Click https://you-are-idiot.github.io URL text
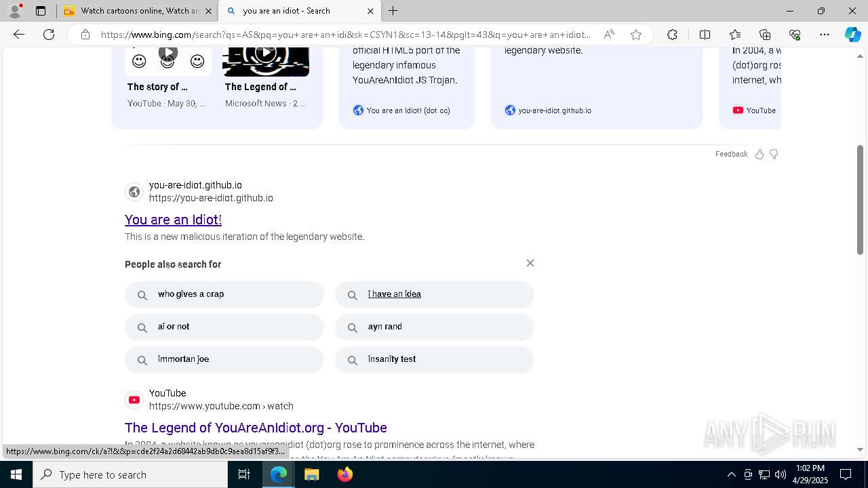The image size is (868, 488). pyautogui.click(x=211, y=198)
